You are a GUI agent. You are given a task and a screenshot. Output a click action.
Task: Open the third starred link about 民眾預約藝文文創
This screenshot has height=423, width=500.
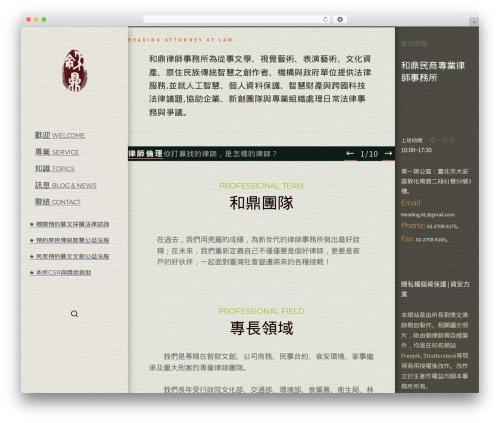pyautogui.click(x=69, y=256)
